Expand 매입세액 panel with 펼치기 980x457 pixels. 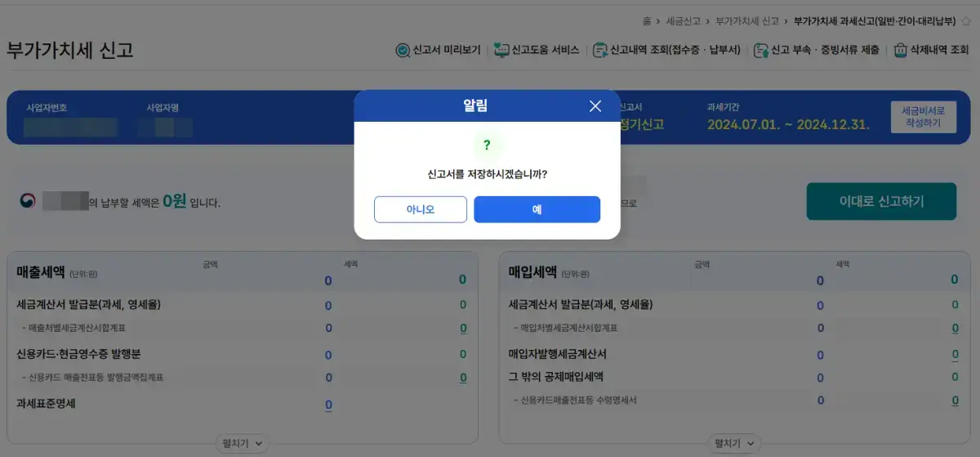[733, 443]
